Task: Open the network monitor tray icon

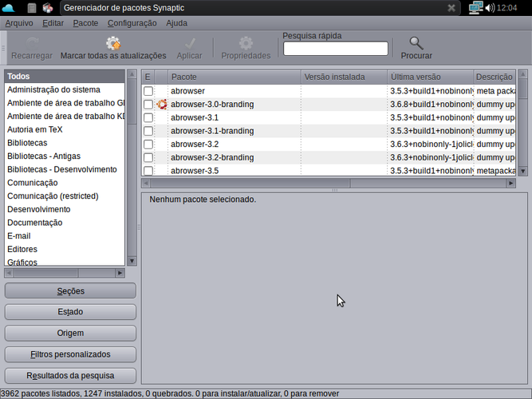Action: (x=476, y=7)
